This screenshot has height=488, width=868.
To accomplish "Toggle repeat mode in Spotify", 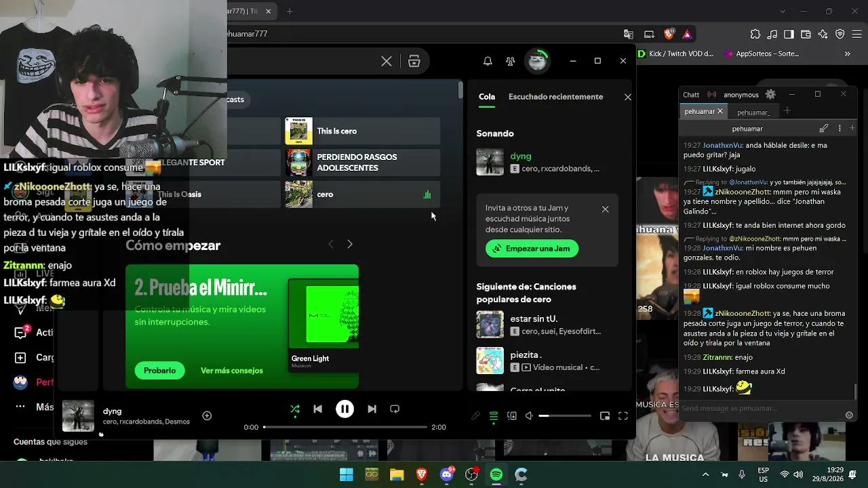I will 395,409.
